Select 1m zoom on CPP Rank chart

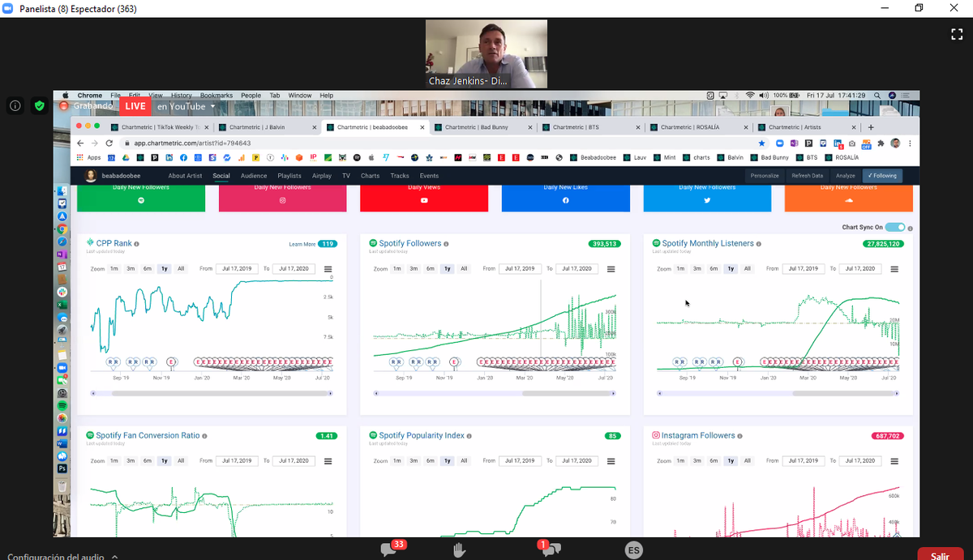[114, 268]
